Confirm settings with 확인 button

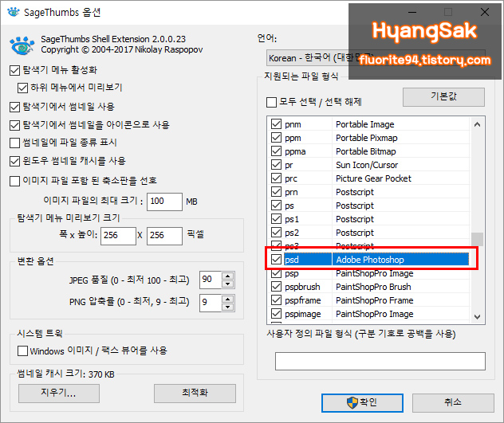click(362, 403)
